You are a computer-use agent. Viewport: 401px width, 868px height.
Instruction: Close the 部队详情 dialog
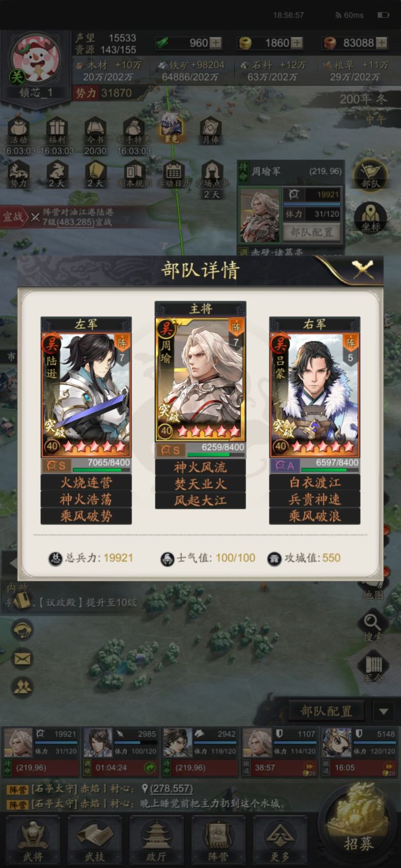(x=363, y=270)
